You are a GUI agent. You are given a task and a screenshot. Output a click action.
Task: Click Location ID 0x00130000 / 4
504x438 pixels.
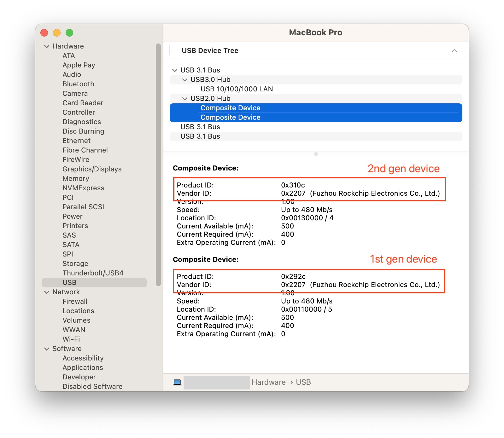(307, 218)
